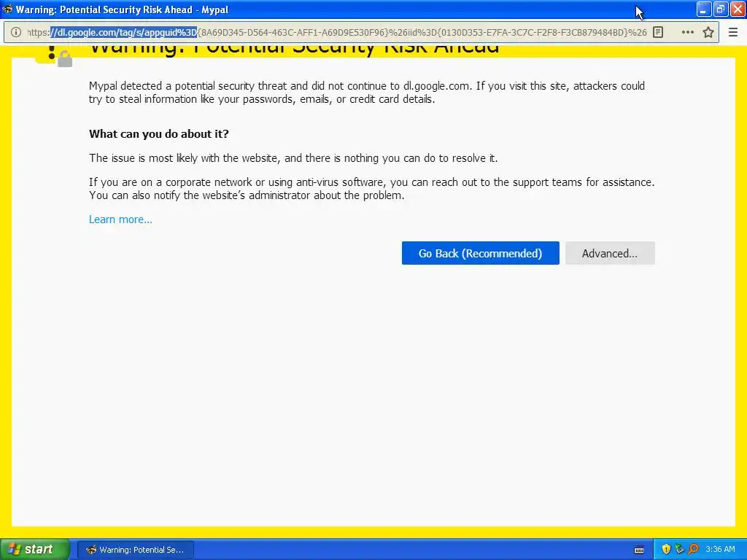
Task: Click the security shield tray icon
Action: coord(666,549)
